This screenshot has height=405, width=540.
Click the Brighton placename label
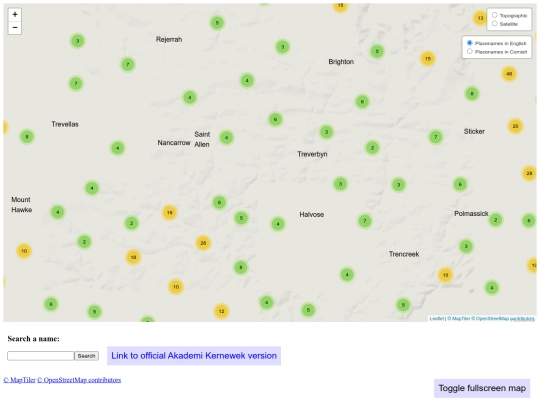(341, 62)
